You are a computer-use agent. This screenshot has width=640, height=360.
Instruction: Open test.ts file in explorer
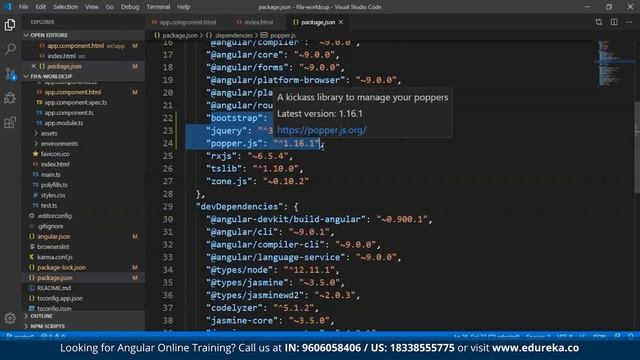click(x=49, y=205)
